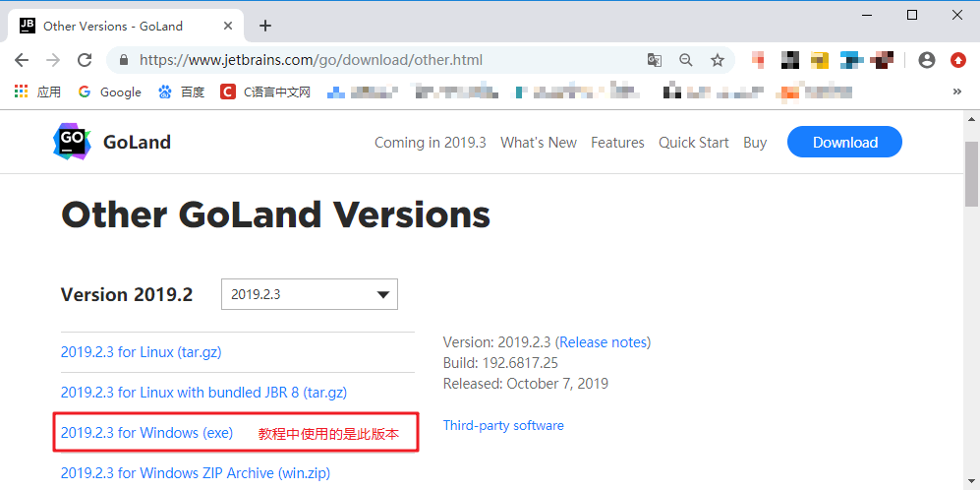
Task: Click the blue Download button
Action: (x=845, y=142)
